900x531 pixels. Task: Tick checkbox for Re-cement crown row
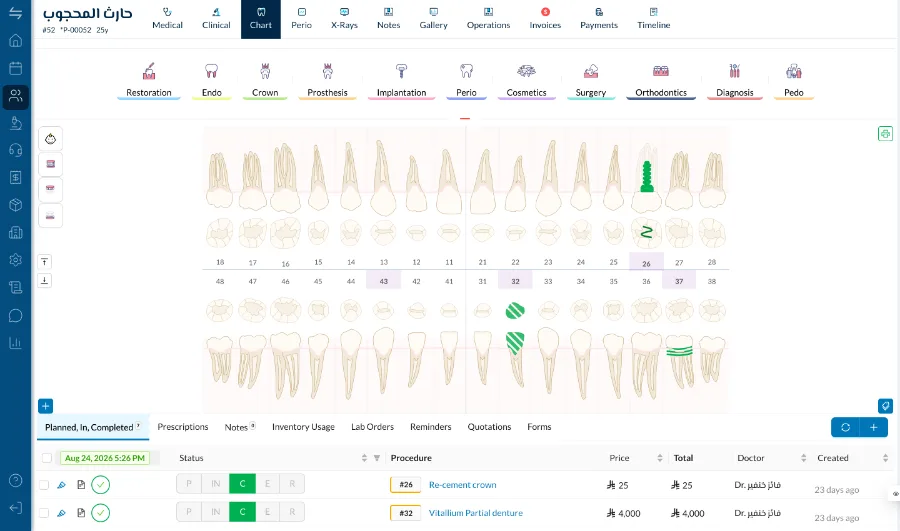44,485
